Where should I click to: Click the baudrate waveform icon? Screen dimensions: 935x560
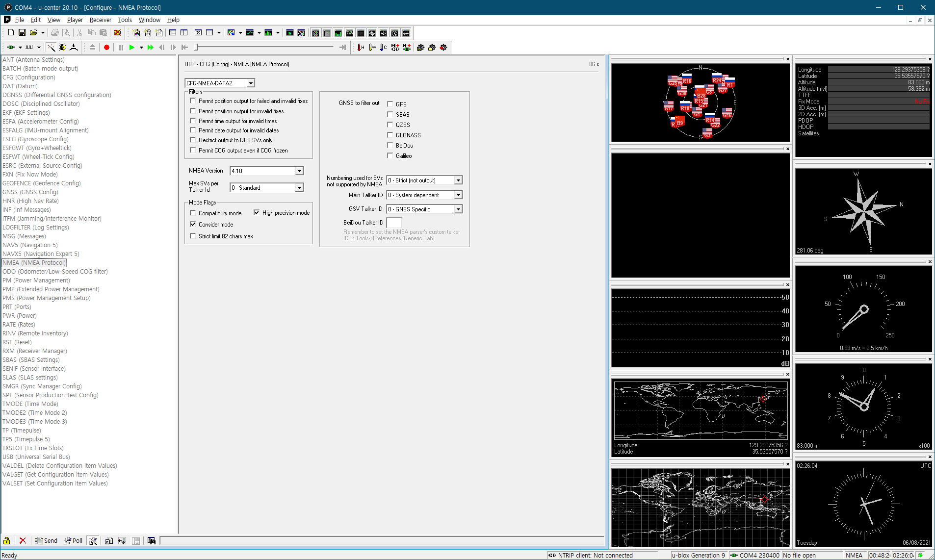click(x=29, y=48)
